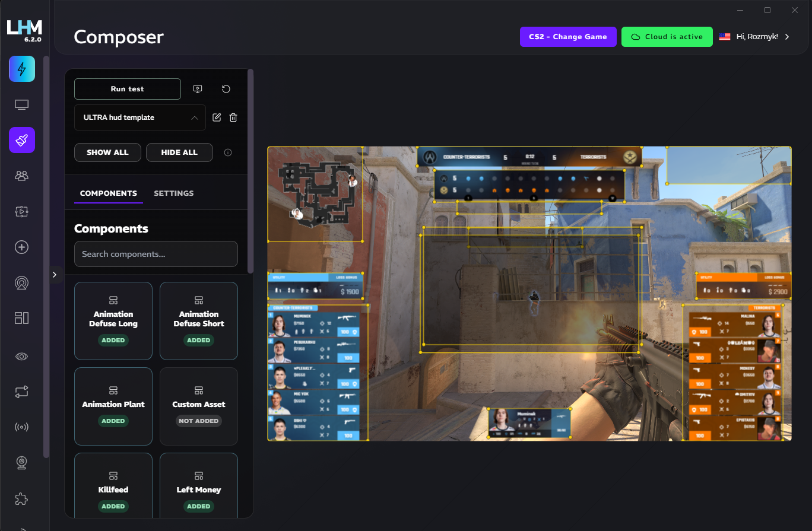Select the Composer paintbrush icon in the sidebar

click(x=21, y=140)
